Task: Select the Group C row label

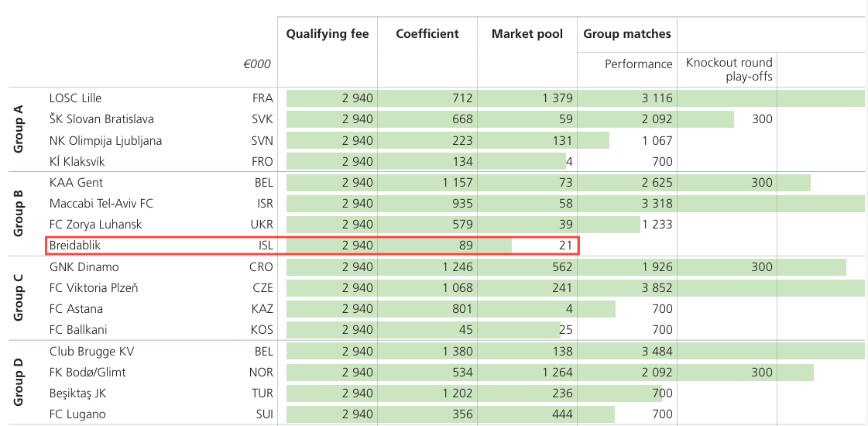Action: (x=19, y=298)
